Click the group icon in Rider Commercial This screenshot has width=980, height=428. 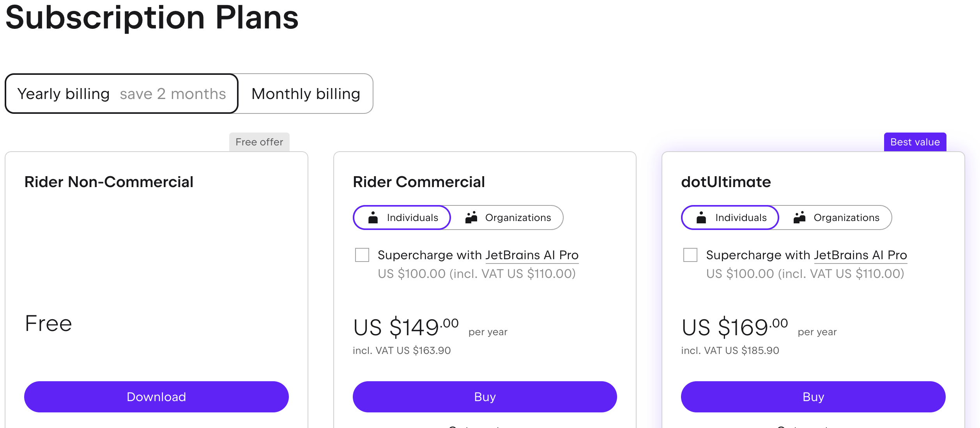[471, 218]
